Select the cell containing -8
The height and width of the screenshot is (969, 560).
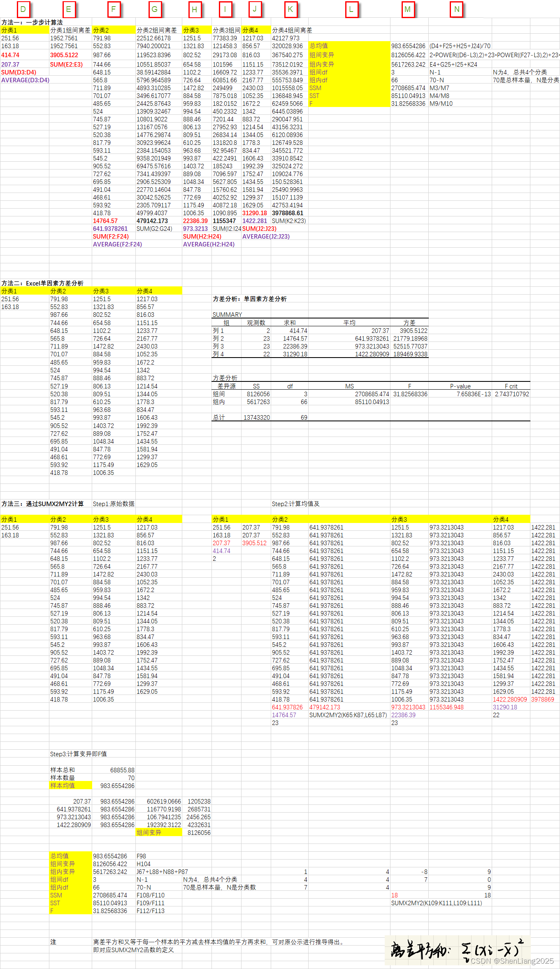[x=424, y=871]
